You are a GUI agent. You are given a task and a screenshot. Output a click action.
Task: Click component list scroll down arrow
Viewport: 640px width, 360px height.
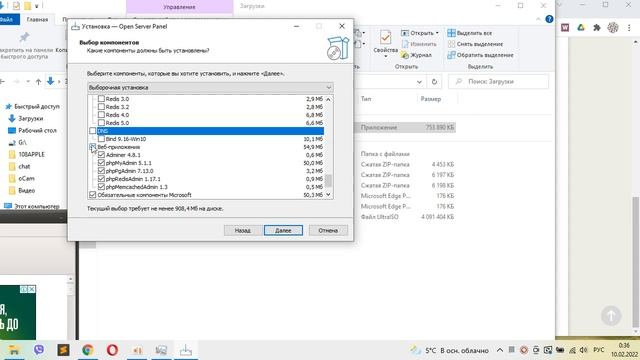pos(329,195)
